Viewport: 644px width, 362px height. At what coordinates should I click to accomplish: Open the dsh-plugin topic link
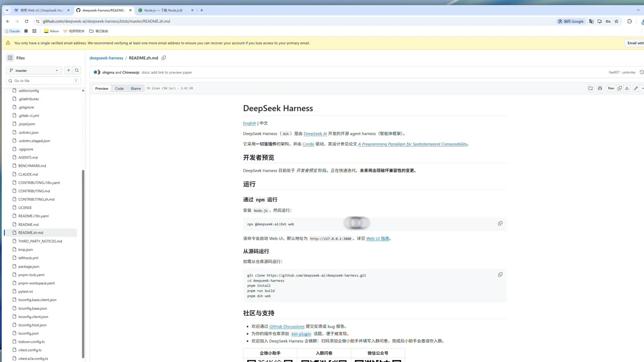[x=301, y=334]
